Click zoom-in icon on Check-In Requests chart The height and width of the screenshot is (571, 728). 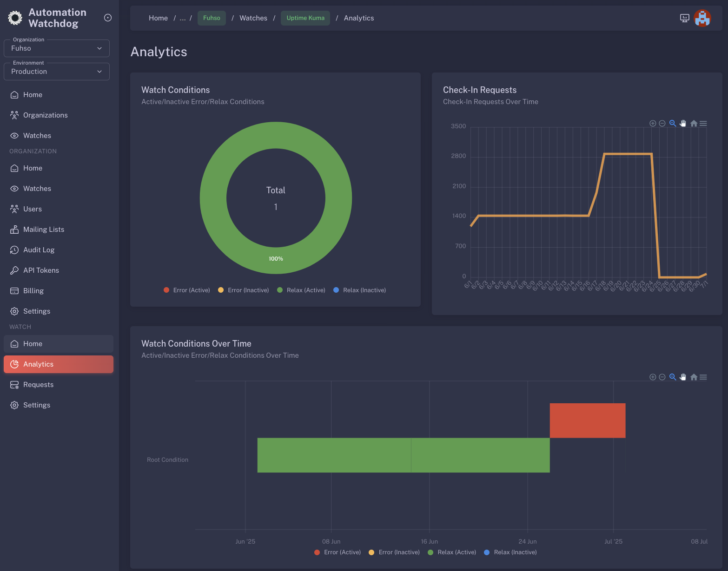coord(653,124)
